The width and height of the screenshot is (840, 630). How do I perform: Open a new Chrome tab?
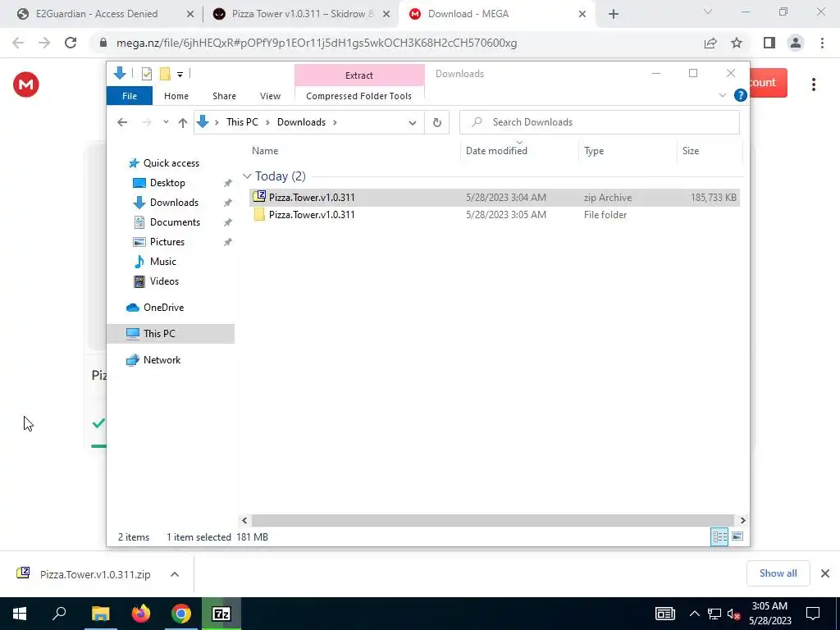point(614,15)
